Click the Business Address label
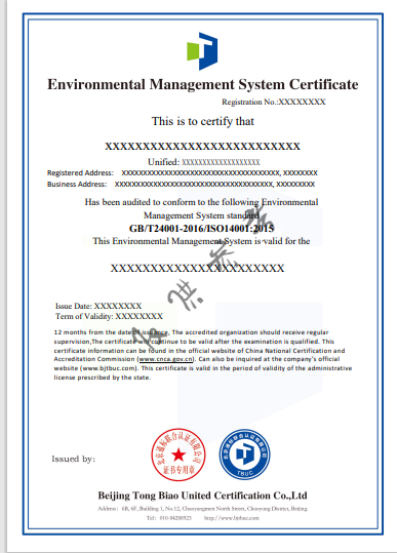397x553 pixels. pyautogui.click(x=77, y=184)
